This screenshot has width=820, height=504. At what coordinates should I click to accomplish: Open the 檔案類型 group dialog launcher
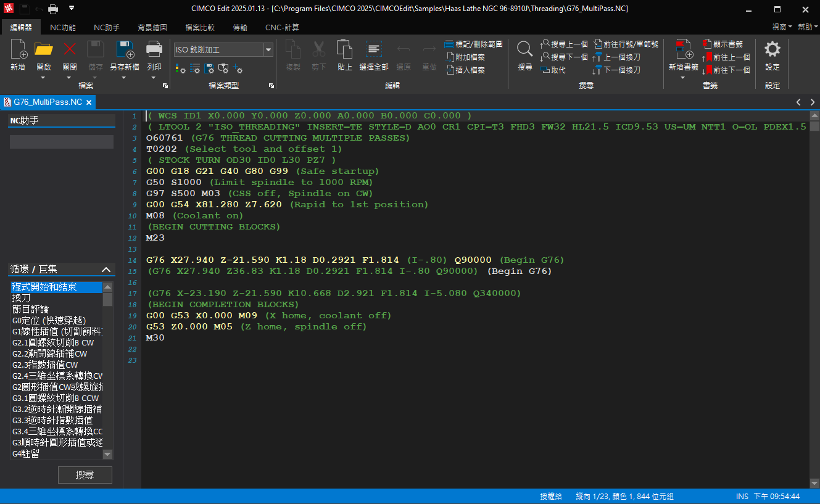point(271,86)
